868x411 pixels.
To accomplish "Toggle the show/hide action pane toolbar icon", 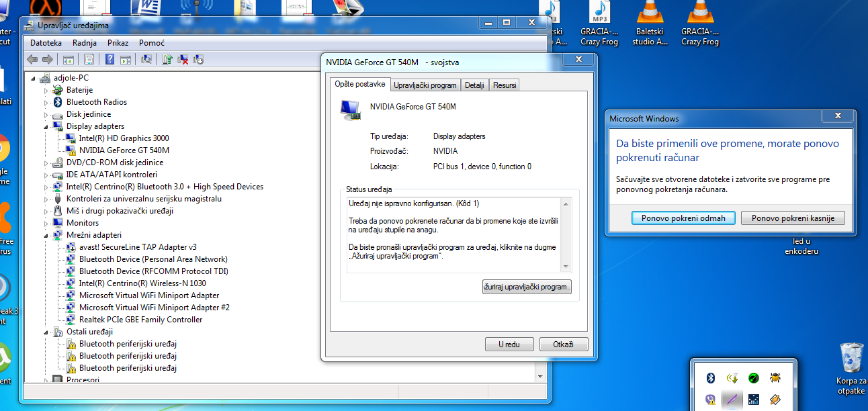I will [x=126, y=60].
